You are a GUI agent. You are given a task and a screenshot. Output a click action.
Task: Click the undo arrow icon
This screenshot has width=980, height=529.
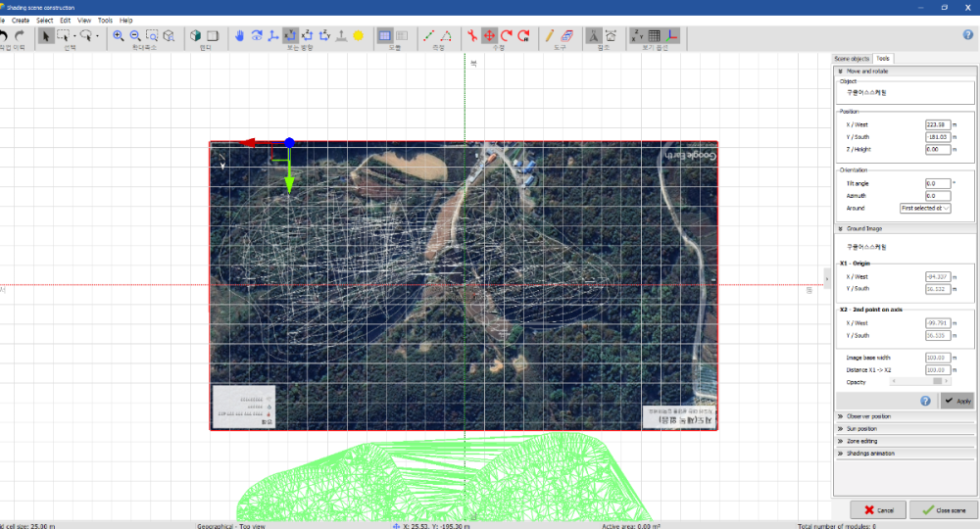5,36
